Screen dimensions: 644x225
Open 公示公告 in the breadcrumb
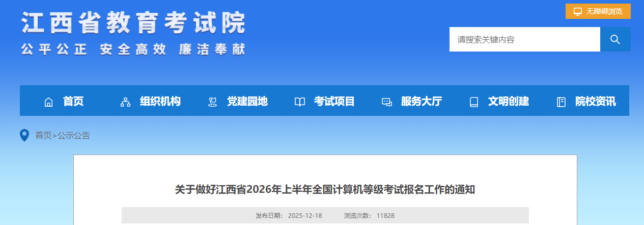[x=74, y=136]
